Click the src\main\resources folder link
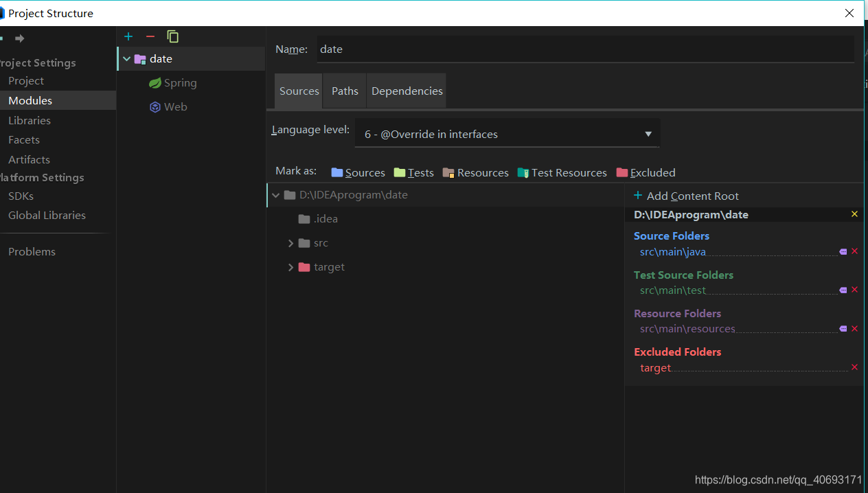 (687, 329)
